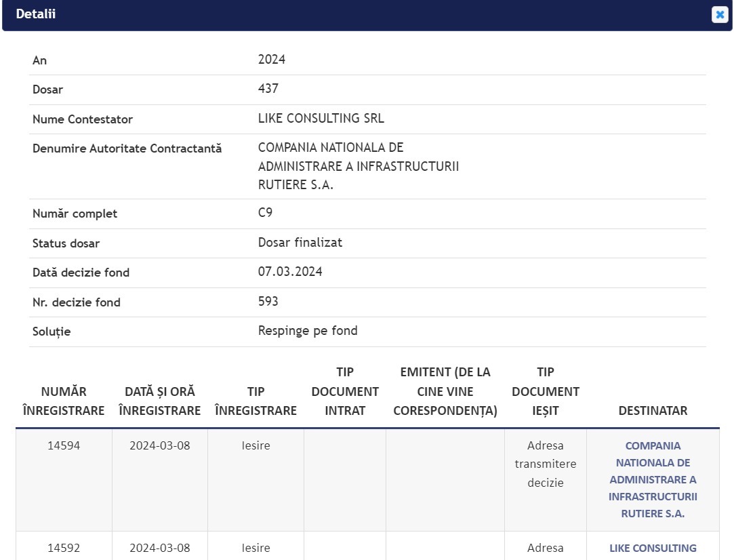Close the Detalii dialog
The height and width of the screenshot is (560, 734).
point(720,14)
